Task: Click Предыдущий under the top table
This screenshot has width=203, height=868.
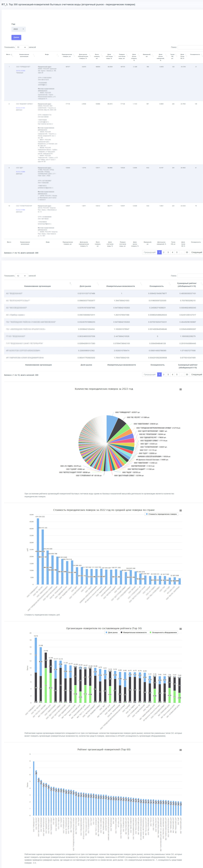Action: click(150, 252)
